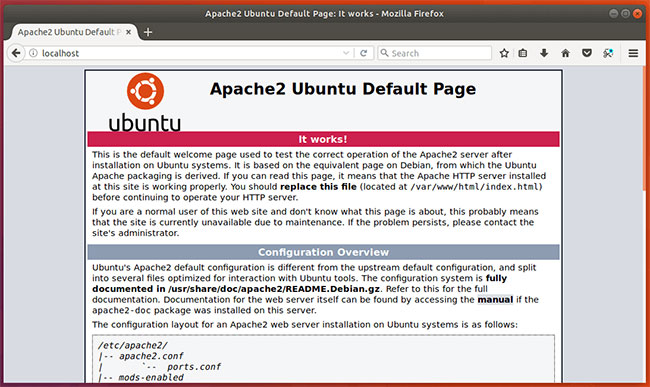Click the apache2.conf entry
The width and height of the screenshot is (650, 387).
coord(151,356)
